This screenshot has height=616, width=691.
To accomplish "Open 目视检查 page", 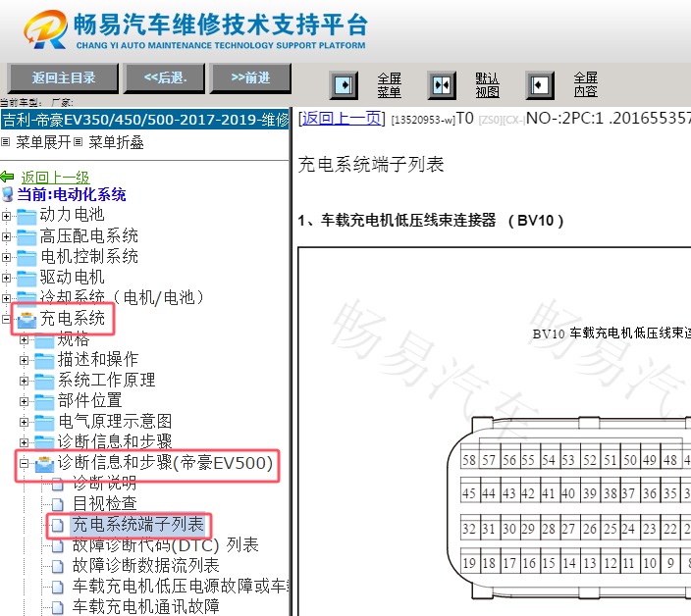I will (104, 504).
